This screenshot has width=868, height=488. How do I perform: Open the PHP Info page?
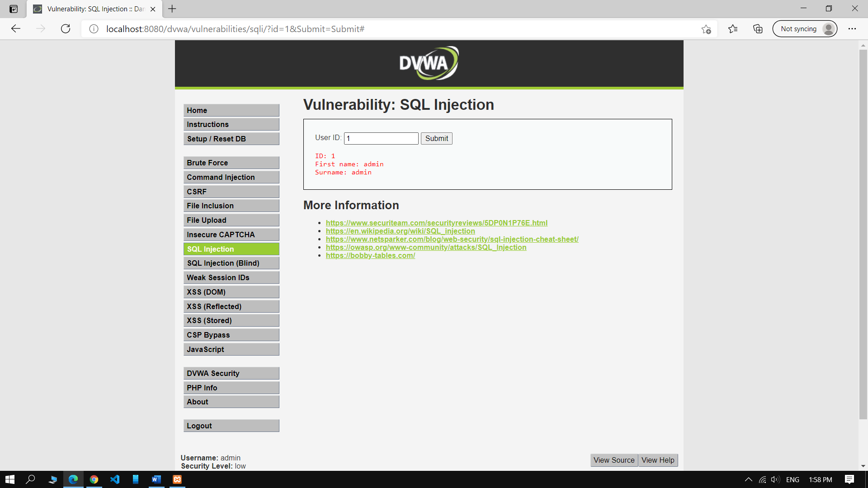click(x=231, y=388)
